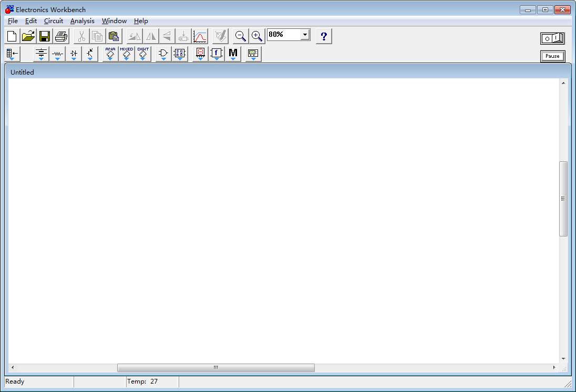Open the Analog ICs parts bin
Screen dimensions: 576x392
(110, 54)
